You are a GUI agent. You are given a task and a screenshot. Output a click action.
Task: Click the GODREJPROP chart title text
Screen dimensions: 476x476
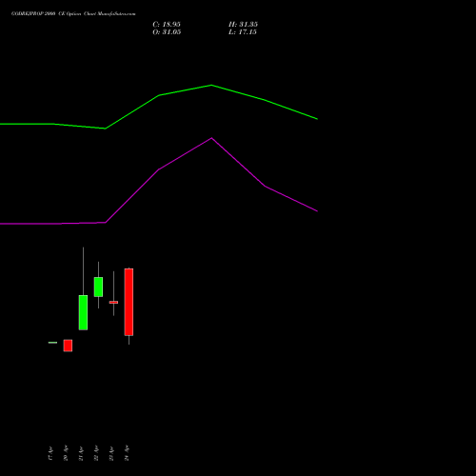73,14
